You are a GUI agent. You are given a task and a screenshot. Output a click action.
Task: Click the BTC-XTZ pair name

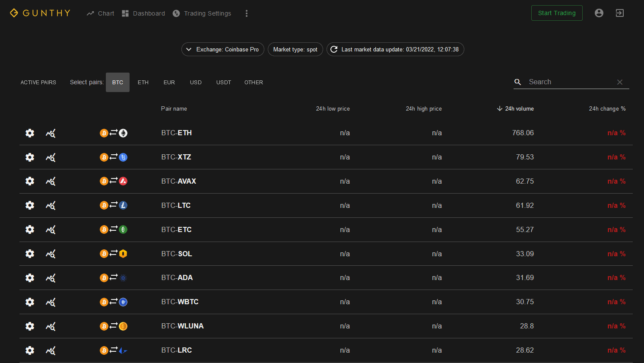pos(176,157)
